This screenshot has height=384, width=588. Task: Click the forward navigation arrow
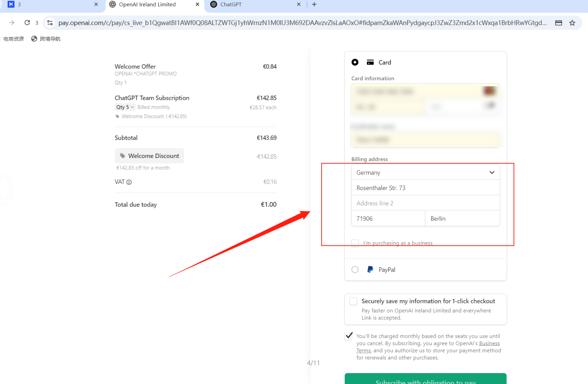pos(12,23)
